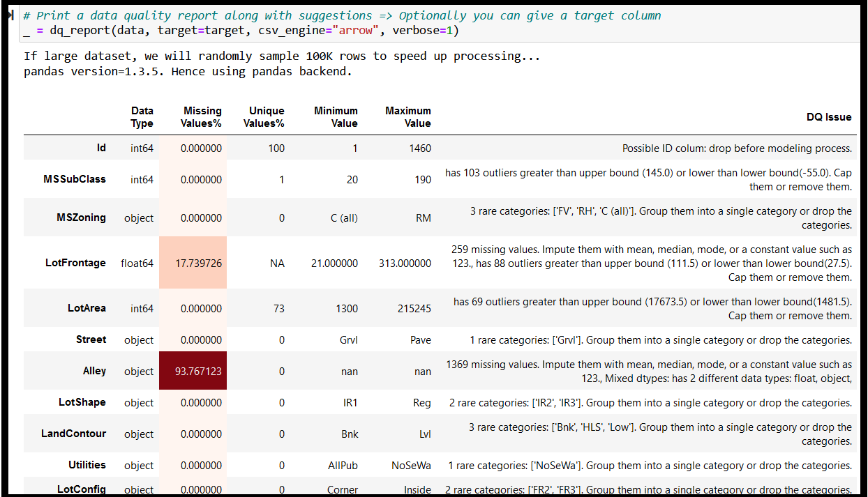
Task: Click the 'Data Type' column header
Action: (142, 117)
